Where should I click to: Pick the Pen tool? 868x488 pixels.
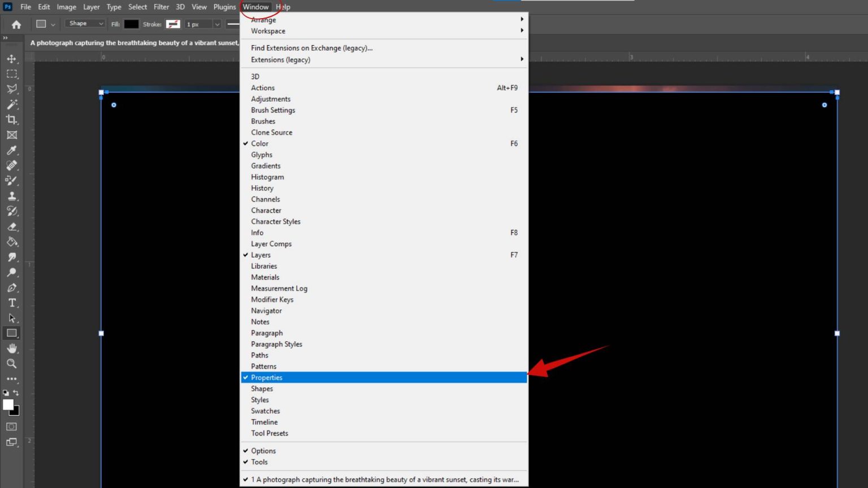tap(12, 287)
